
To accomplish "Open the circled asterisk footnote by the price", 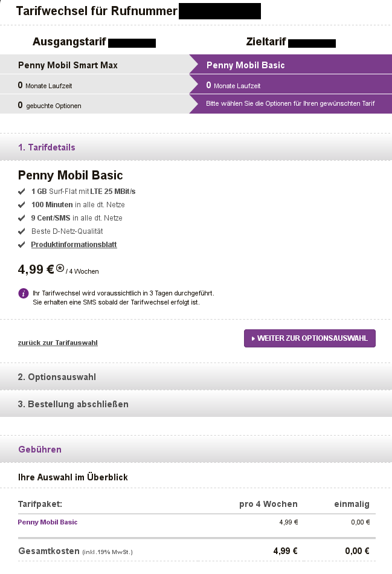I will click(60, 267).
